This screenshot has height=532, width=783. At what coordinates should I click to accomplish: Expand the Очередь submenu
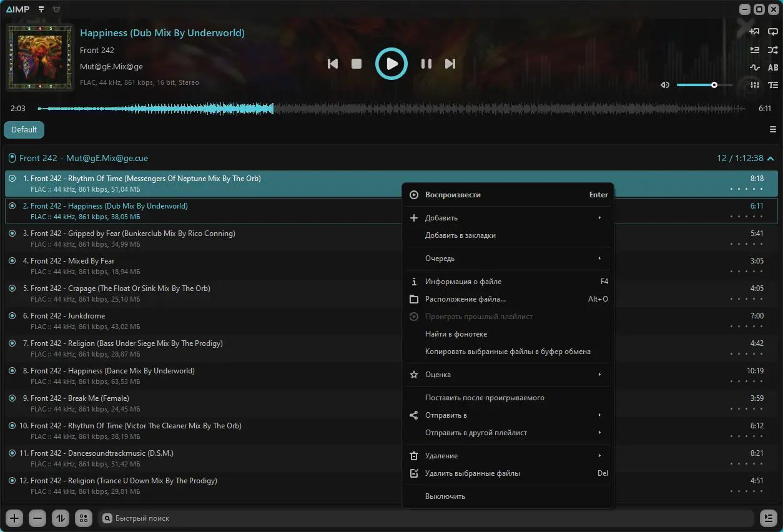tap(508, 259)
